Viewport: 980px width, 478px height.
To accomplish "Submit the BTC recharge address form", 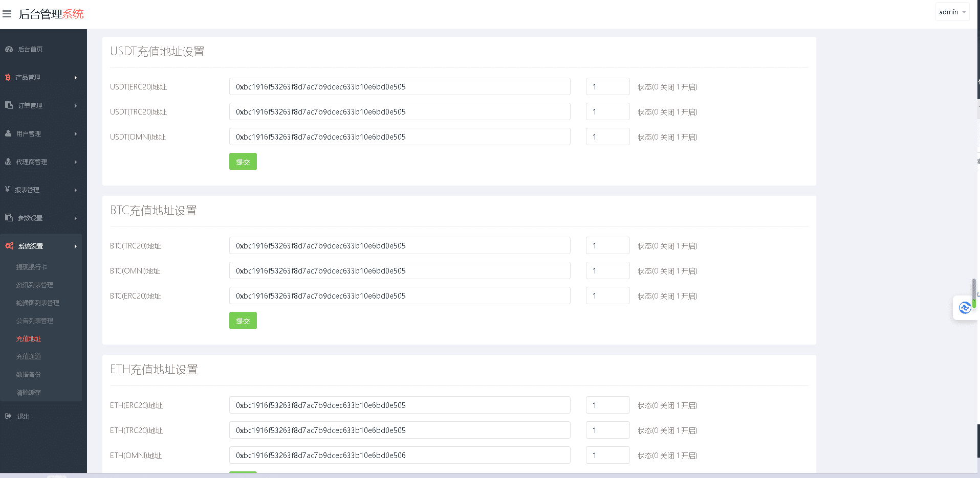I will click(243, 321).
